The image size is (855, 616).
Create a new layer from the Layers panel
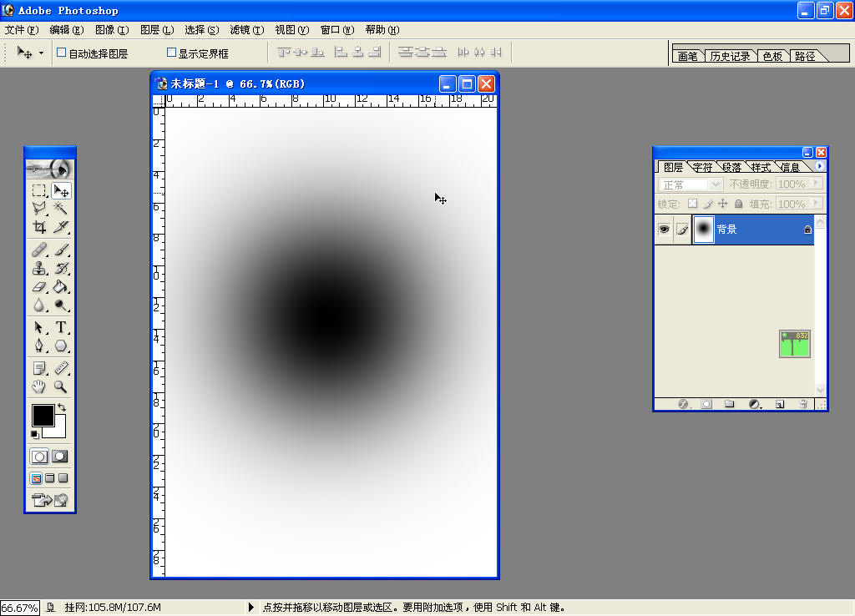[x=780, y=404]
